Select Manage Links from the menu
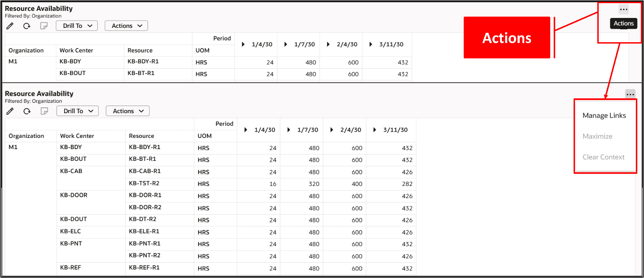 pyautogui.click(x=604, y=115)
